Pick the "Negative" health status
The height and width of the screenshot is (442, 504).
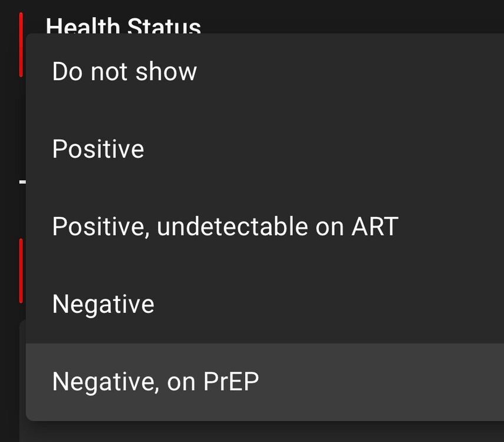click(x=103, y=305)
